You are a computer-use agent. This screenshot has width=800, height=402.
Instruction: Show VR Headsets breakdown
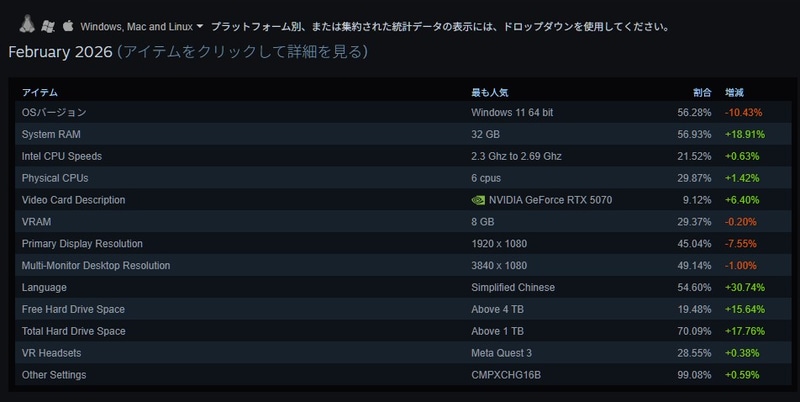(52, 353)
